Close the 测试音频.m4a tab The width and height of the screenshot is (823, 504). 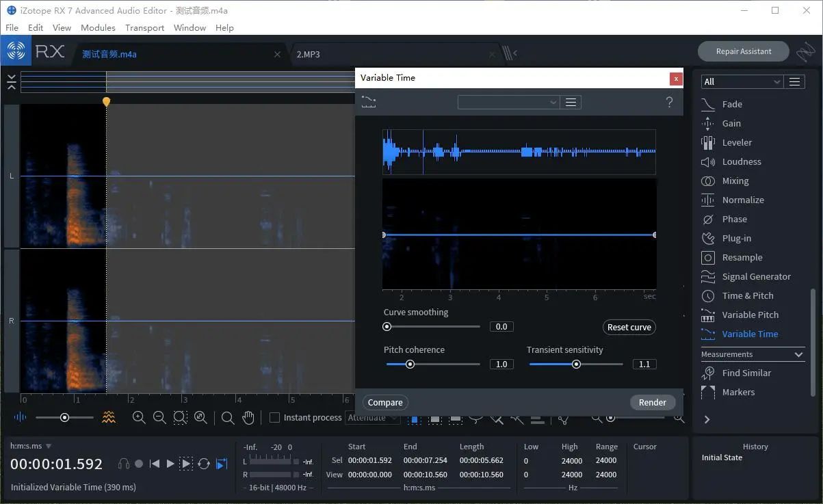tap(277, 54)
